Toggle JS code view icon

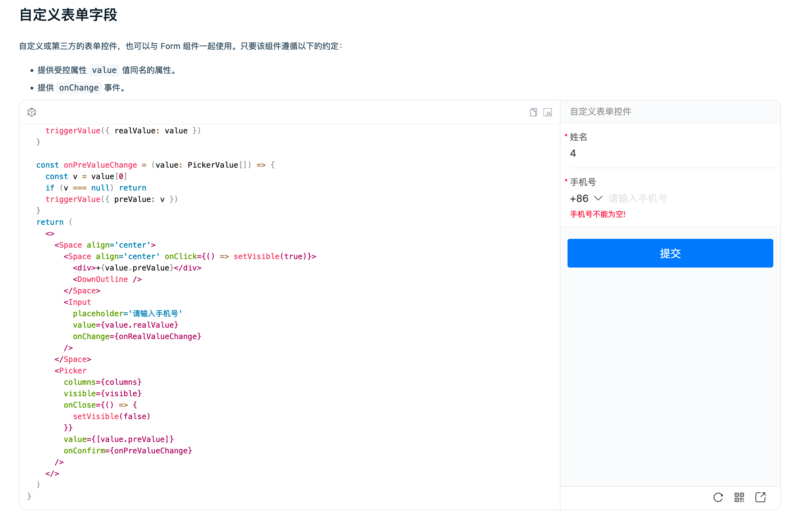click(x=547, y=112)
